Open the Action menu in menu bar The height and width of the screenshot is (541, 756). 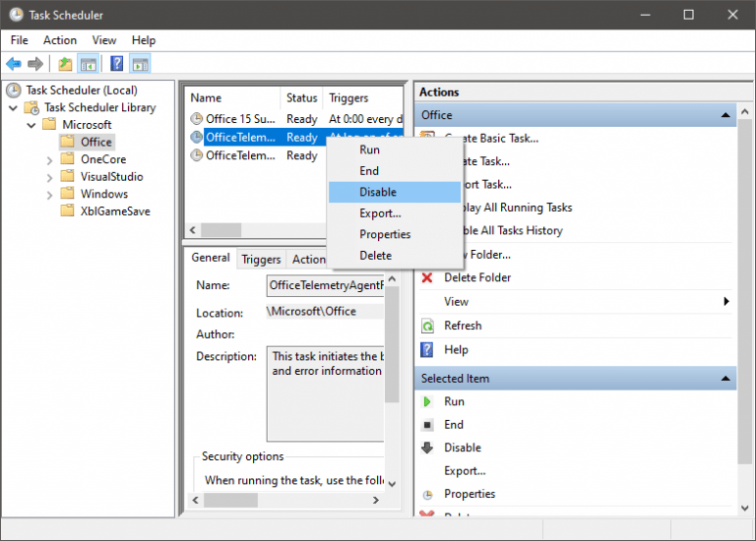tap(59, 40)
